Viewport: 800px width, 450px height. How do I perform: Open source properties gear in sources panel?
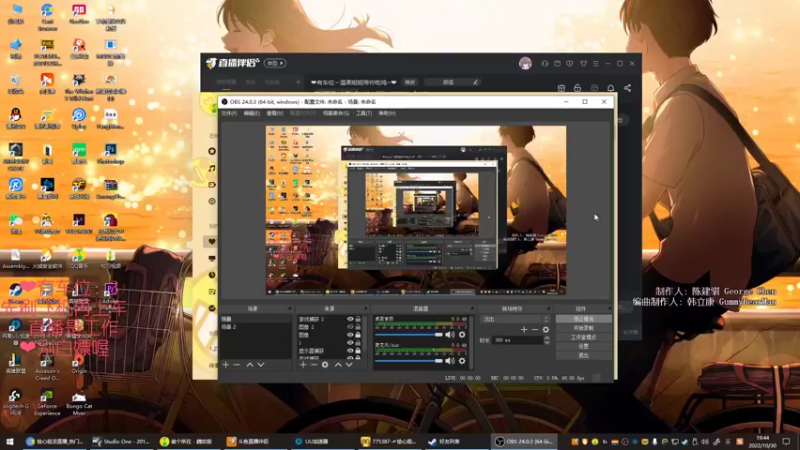(325, 365)
